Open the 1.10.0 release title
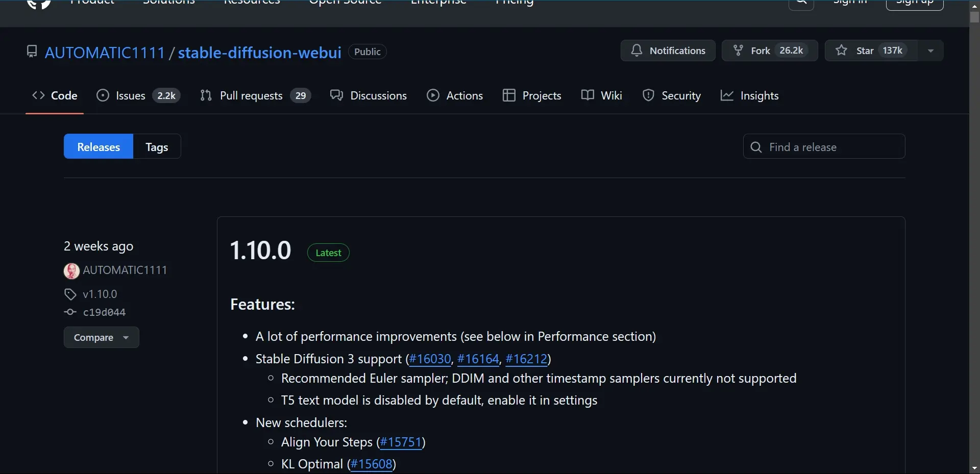Image resolution: width=980 pixels, height=474 pixels. tap(261, 251)
